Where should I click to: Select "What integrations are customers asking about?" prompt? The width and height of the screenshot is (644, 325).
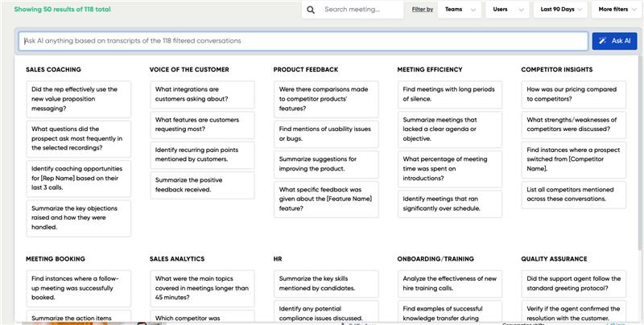[202, 94]
